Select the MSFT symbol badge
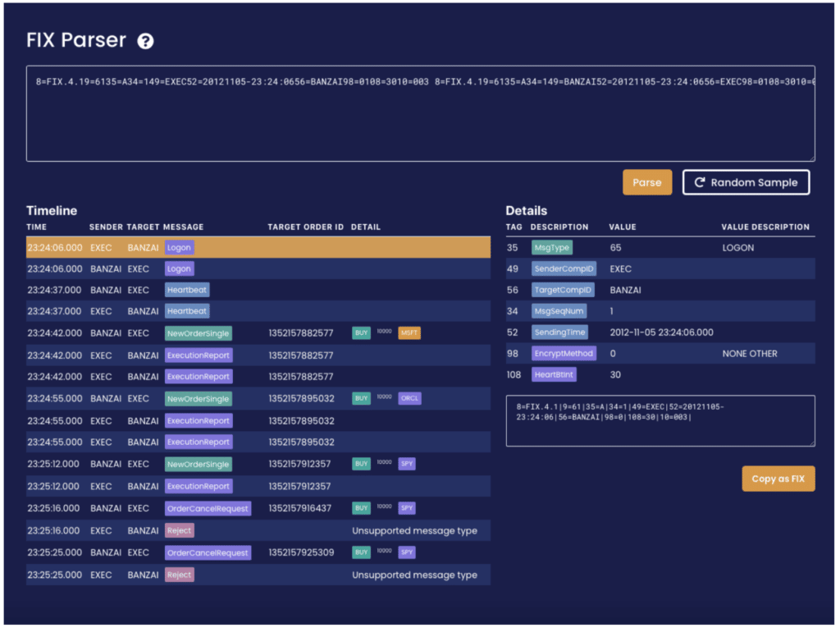 [409, 333]
